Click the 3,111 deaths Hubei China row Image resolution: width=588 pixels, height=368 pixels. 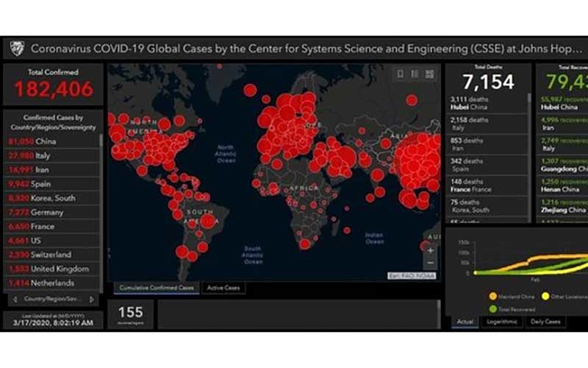[x=487, y=103]
